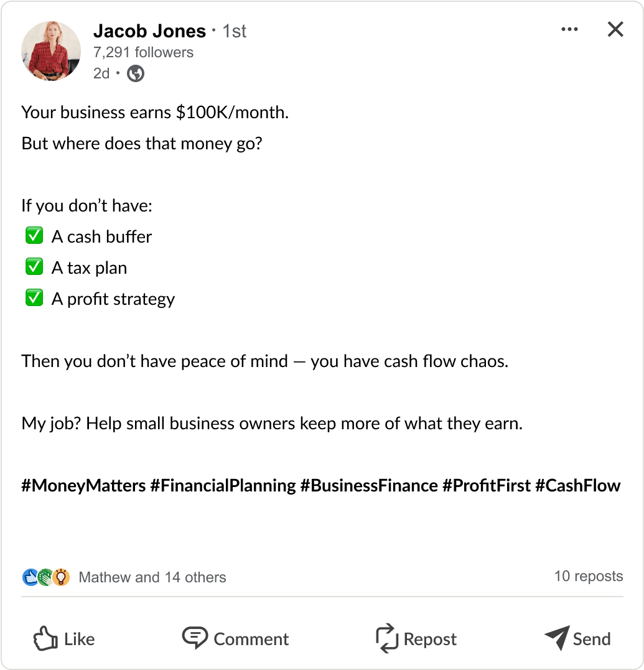Open the three-dot post options menu

(x=569, y=29)
